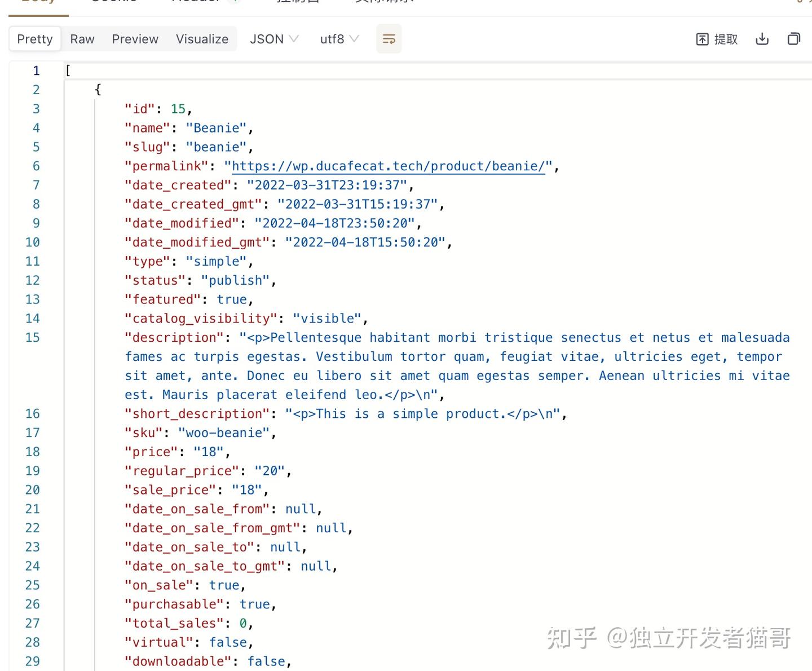Click the "on_sale" key

tap(159, 585)
